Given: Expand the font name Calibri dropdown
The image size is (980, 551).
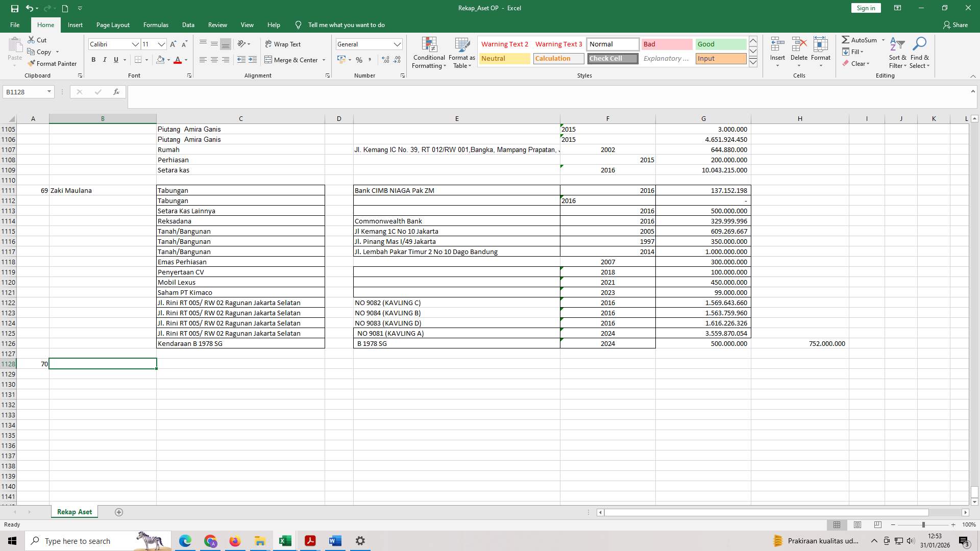Looking at the screenshot, I should (x=135, y=44).
